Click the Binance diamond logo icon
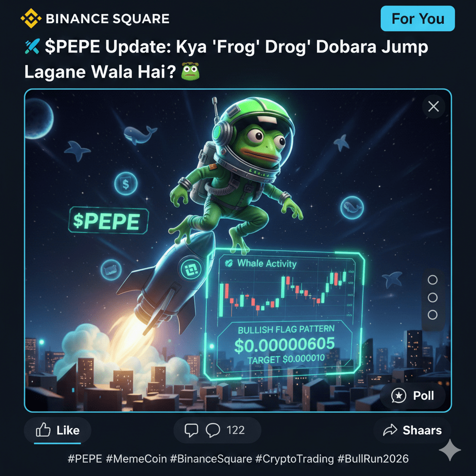Viewport: 476px width, 476px height. (x=31, y=19)
